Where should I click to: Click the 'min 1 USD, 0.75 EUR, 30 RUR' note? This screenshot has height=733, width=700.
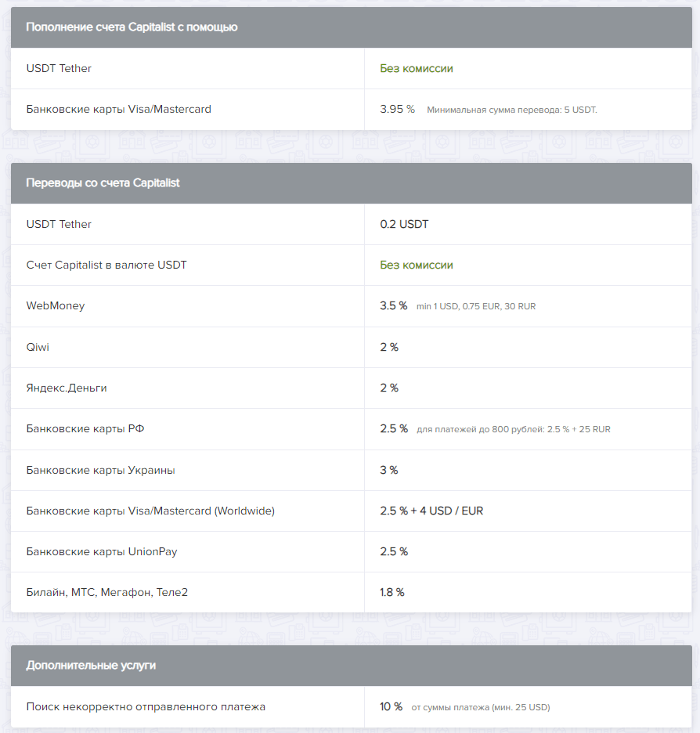pos(476,306)
